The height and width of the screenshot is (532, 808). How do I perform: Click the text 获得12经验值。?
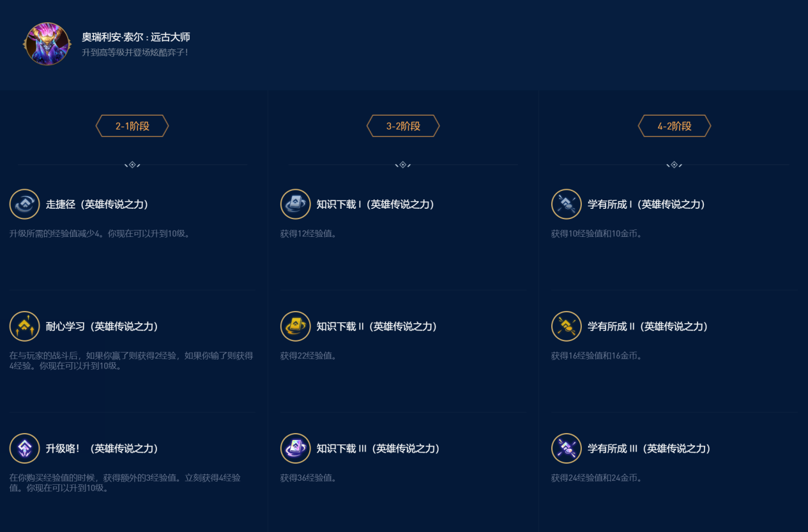tap(309, 234)
